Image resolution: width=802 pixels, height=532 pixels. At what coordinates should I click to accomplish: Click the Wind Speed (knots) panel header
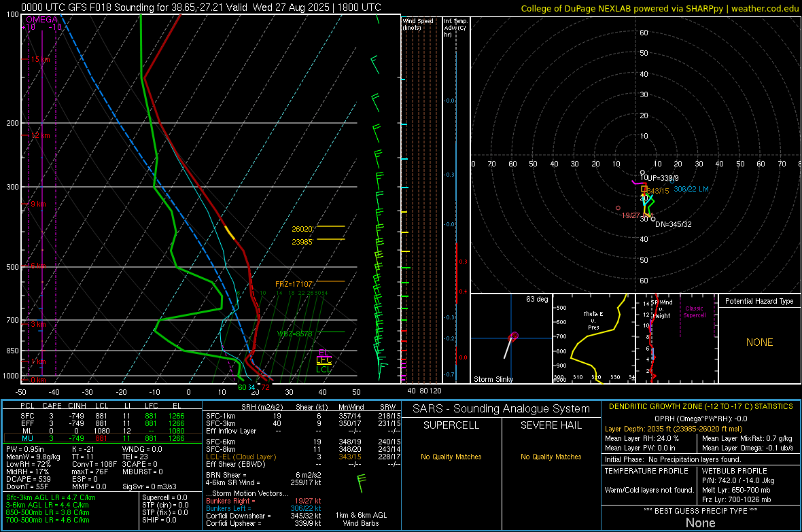418,24
